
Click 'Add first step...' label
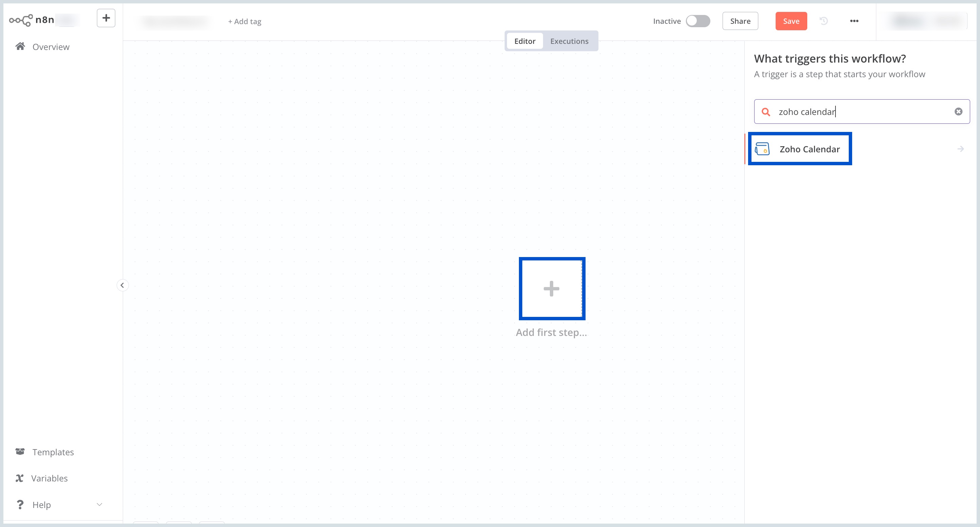tap(551, 333)
